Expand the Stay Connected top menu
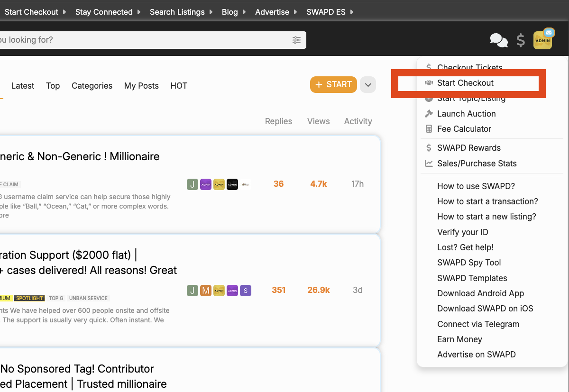The width and height of the screenshot is (569, 392). pos(108,12)
